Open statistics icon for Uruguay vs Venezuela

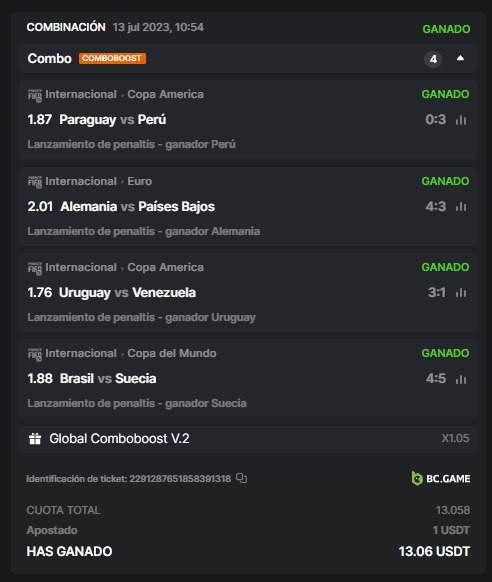[461, 292]
